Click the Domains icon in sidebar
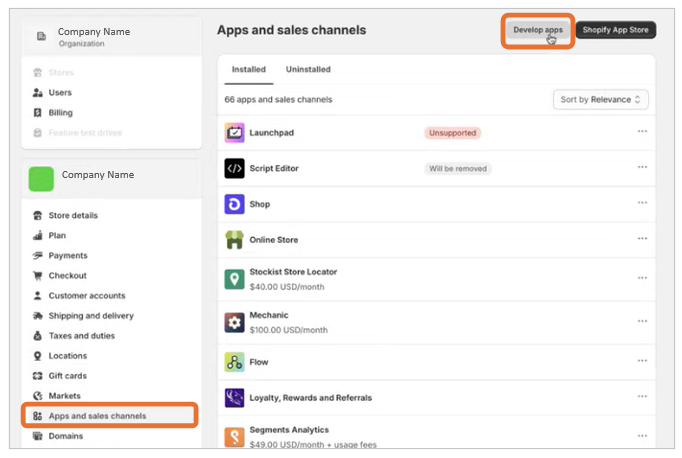Screen dimensions: 682x458 (38, 435)
